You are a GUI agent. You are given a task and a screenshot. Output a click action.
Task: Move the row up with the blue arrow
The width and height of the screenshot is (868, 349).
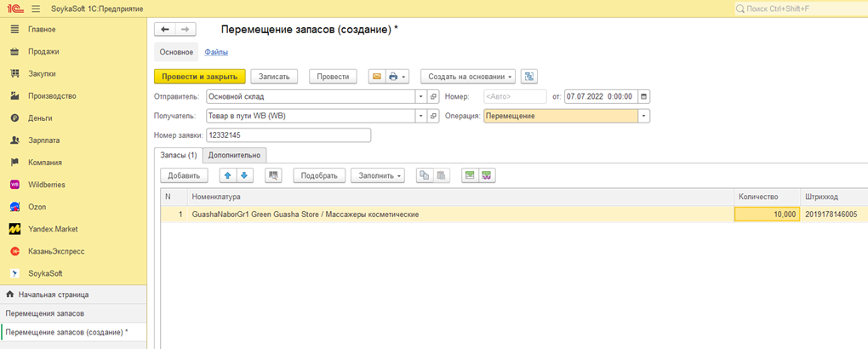coord(227,175)
